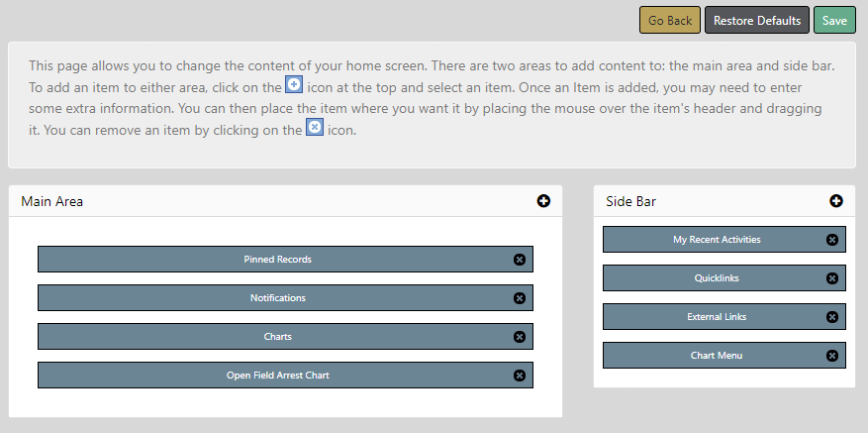The height and width of the screenshot is (433, 868).
Task: Select the My Recent Activities header
Action: tap(717, 240)
